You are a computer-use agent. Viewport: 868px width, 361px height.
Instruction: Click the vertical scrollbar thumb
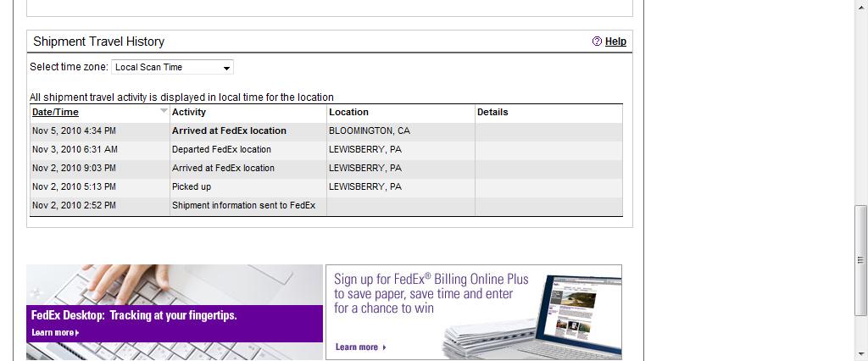click(861, 259)
